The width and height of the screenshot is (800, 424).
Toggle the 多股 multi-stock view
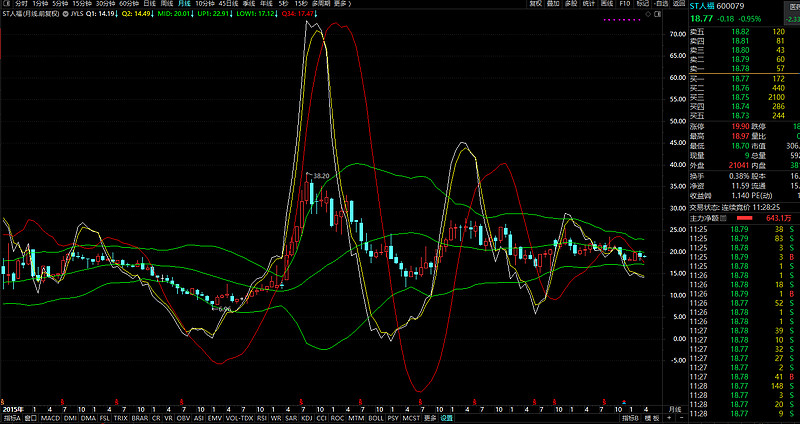coord(570,4)
